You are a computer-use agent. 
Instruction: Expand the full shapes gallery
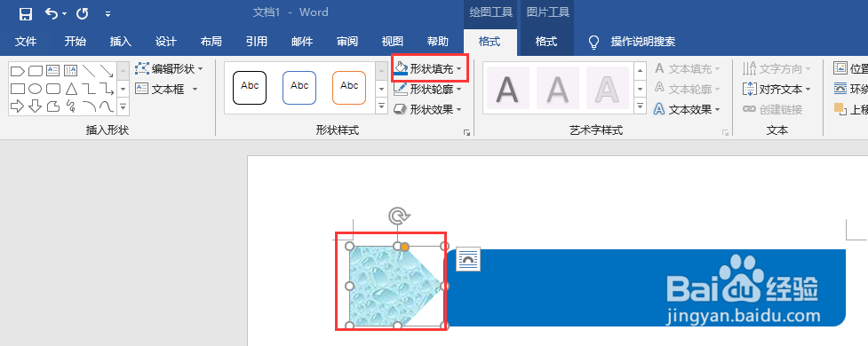point(123,106)
